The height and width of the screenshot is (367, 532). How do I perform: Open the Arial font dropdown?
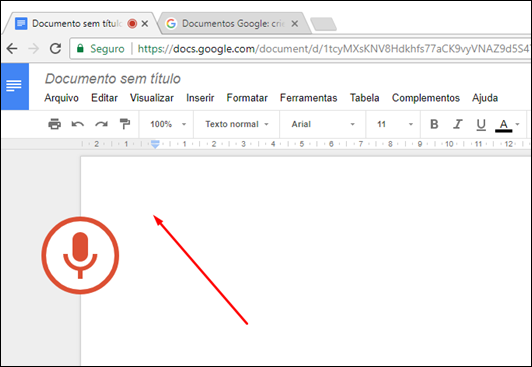323,124
